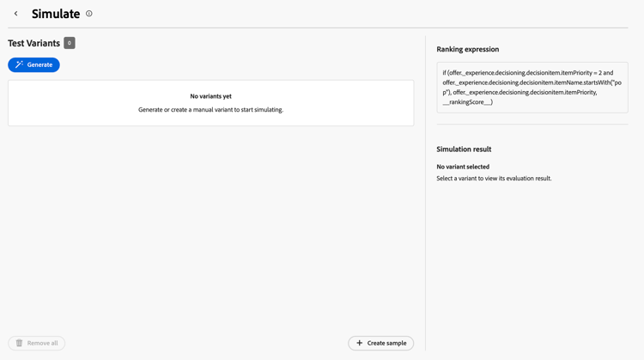Open the info icon next to Simulate
Image resolution: width=644 pixels, height=360 pixels.
[x=89, y=14]
